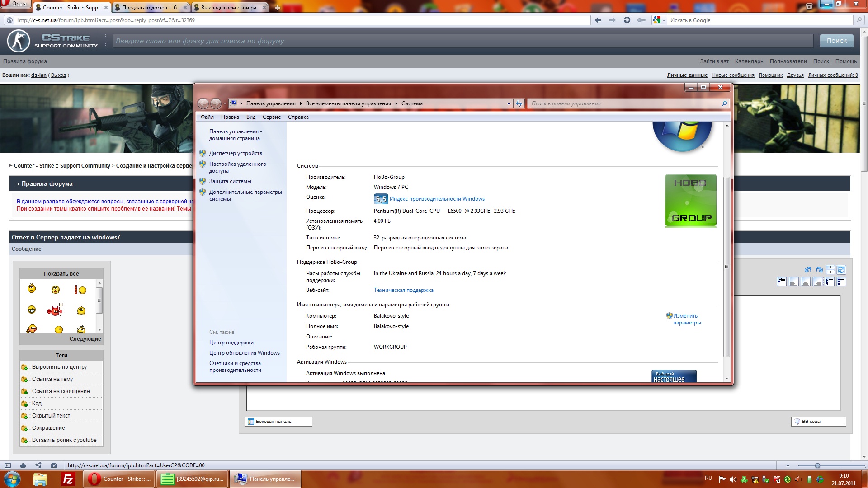Reload the forum page in Opera

627,20
